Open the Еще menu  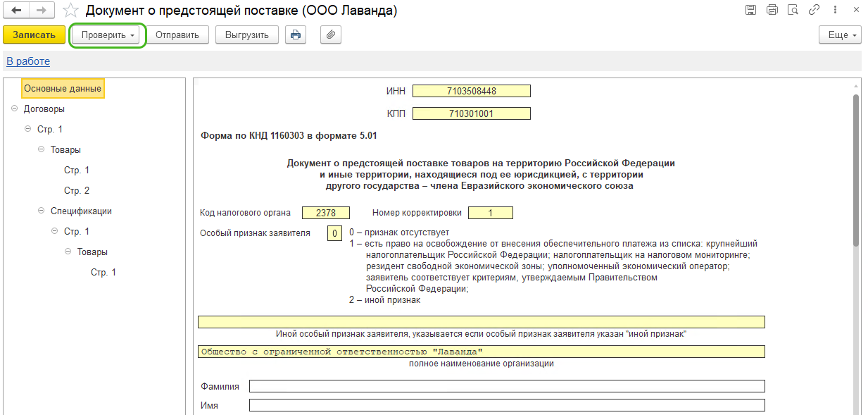[x=840, y=35]
